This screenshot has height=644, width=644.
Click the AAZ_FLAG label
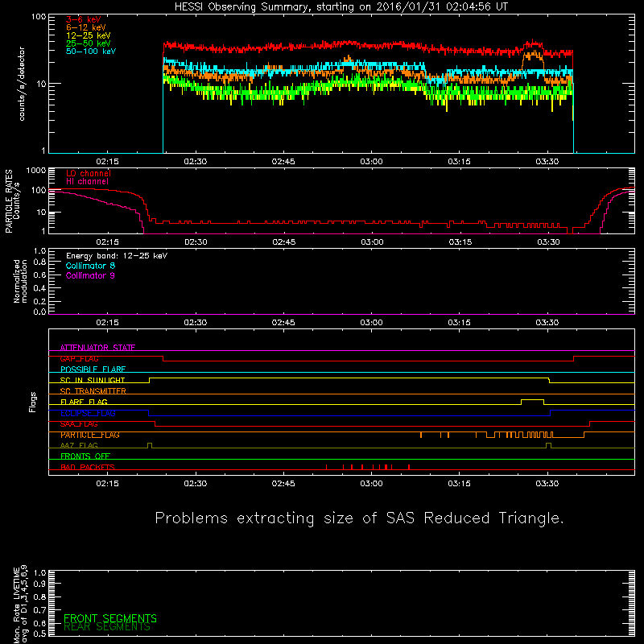pyautogui.click(x=79, y=446)
